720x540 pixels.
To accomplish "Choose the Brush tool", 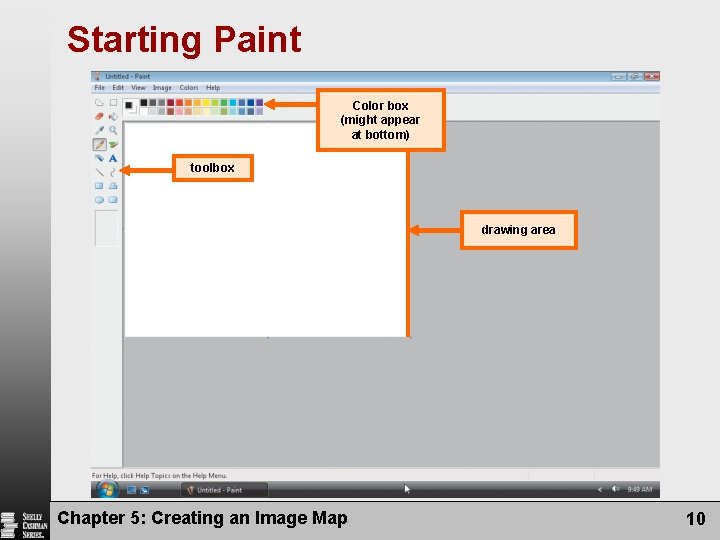I will tap(113, 145).
